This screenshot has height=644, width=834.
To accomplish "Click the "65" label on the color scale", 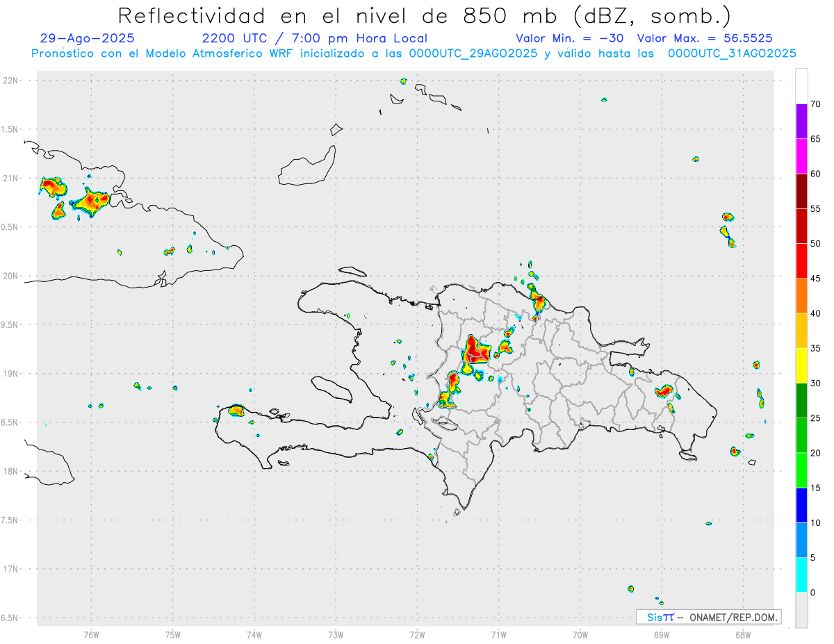I will 815,139.
